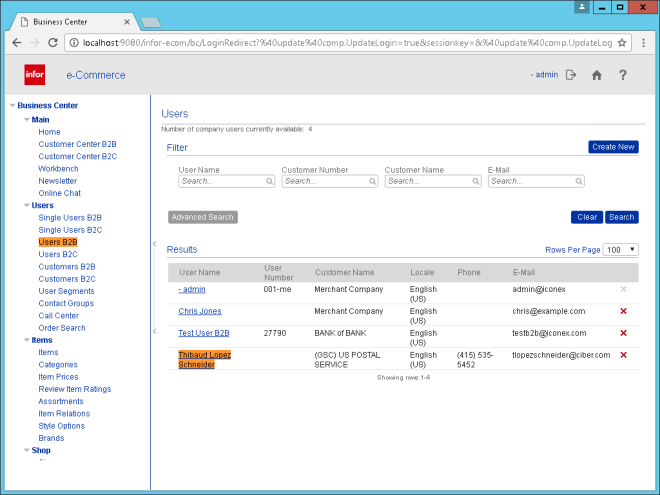Click the browser back arrow
The image size is (660, 495).
coord(16,43)
